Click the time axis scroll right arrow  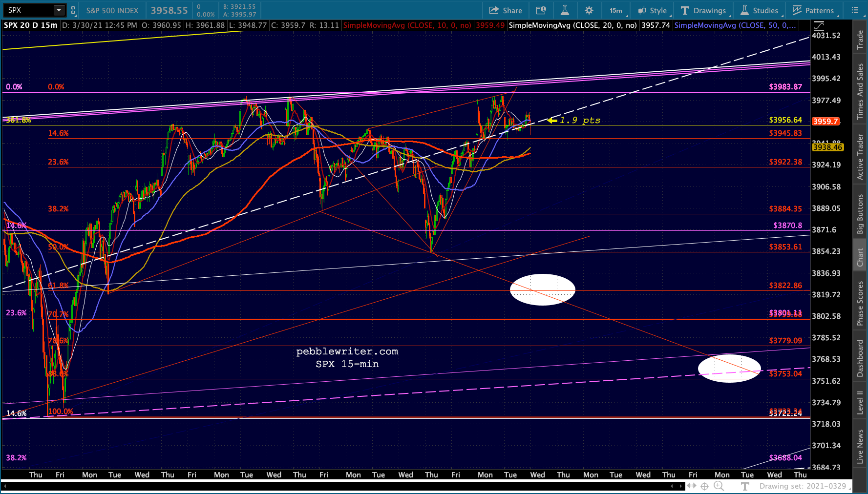click(x=681, y=486)
